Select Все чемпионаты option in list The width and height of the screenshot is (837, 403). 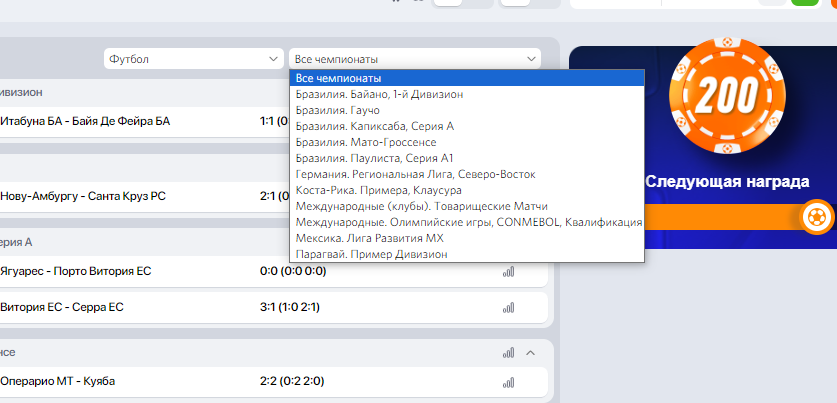(x=467, y=78)
